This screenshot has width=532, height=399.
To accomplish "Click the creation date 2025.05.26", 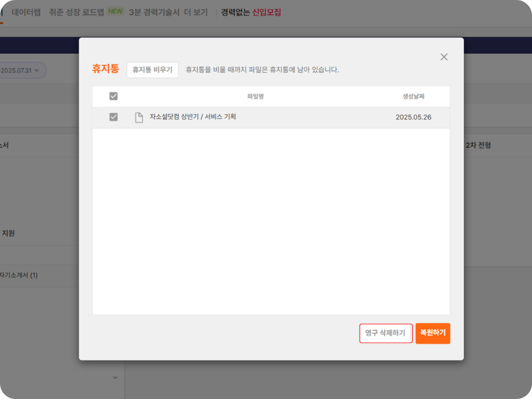I will [414, 116].
